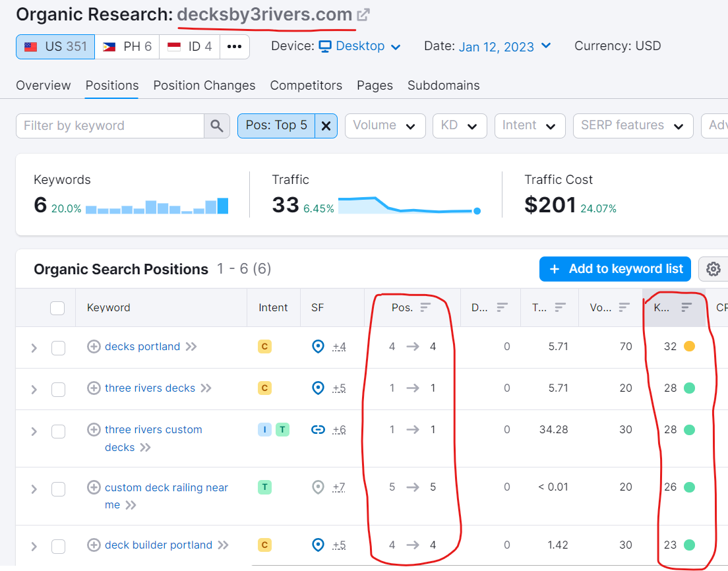
Task: Check the checkbox for deck builder portland
Action: [57, 545]
